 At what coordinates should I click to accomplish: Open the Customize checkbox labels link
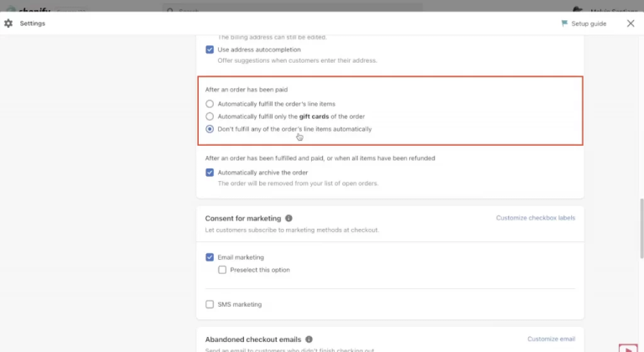pyautogui.click(x=535, y=218)
